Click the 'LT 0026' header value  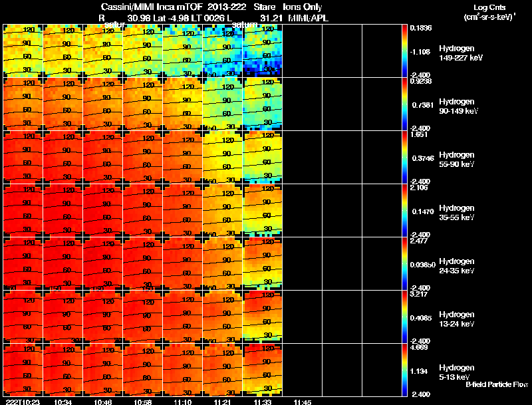point(208,18)
